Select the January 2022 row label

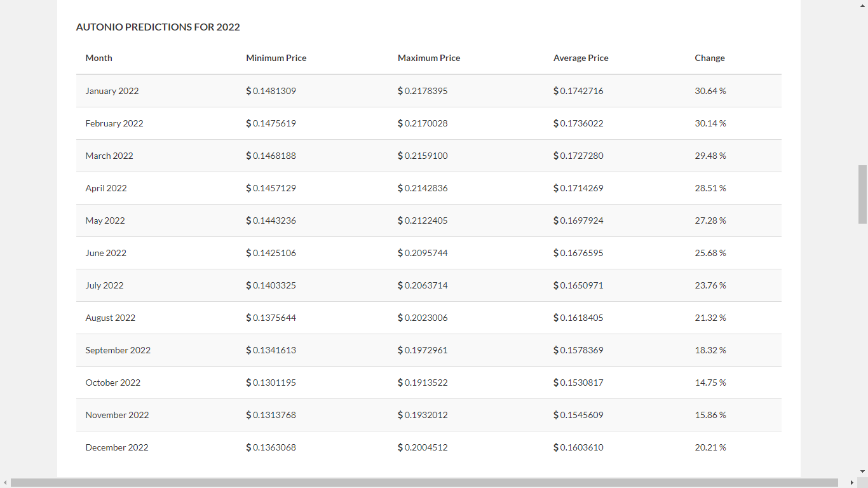pyautogui.click(x=112, y=91)
